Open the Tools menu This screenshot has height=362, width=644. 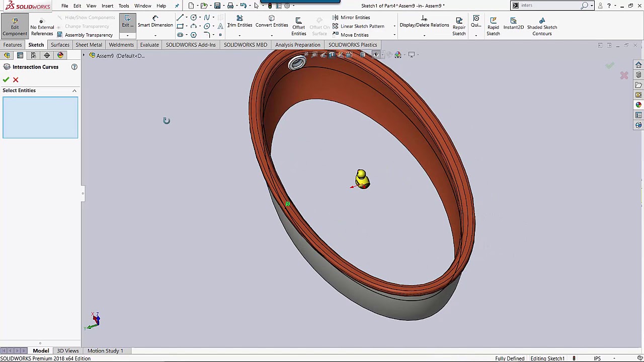[124, 6]
